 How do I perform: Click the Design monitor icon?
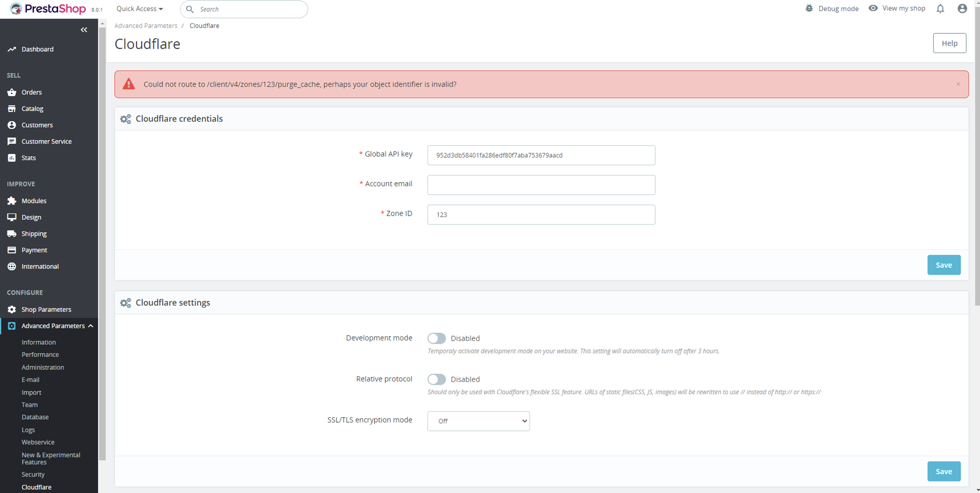12,217
